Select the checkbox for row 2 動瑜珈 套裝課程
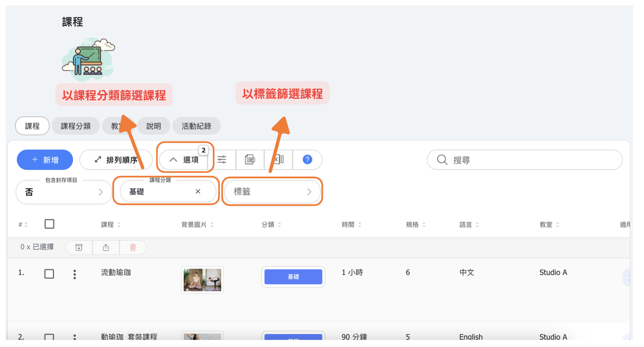The height and width of the screenshot is (347, 644). pyautogui.click(x=49, y=337)
